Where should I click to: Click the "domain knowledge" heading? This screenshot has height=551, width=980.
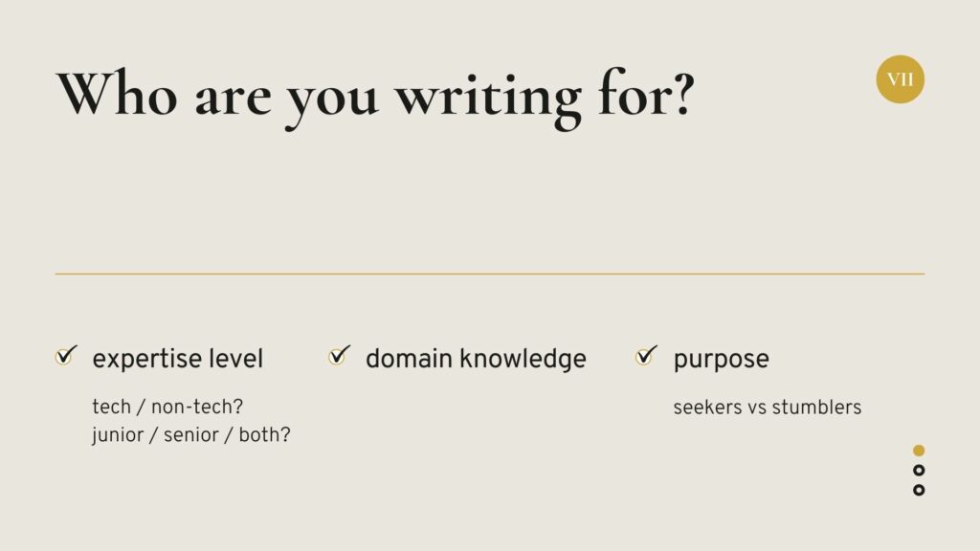click(476, 359)
